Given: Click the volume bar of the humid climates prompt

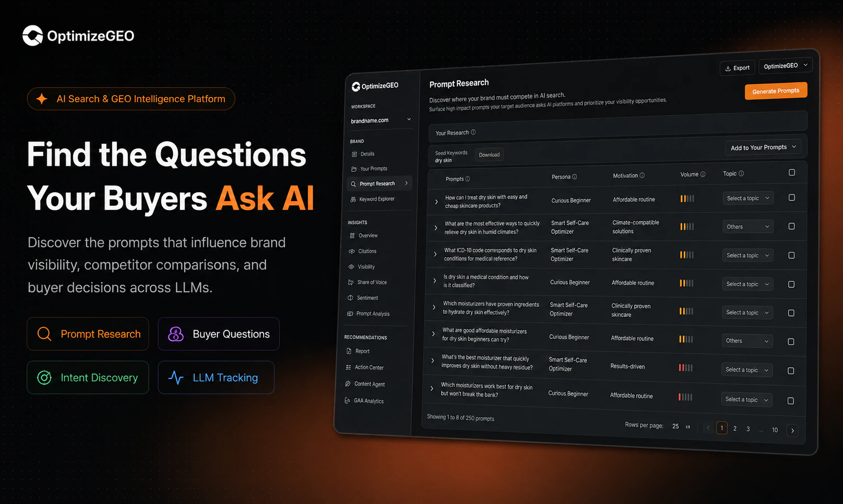Looking at the screenshot, I should pyautogui.click(x=687, y=227).
